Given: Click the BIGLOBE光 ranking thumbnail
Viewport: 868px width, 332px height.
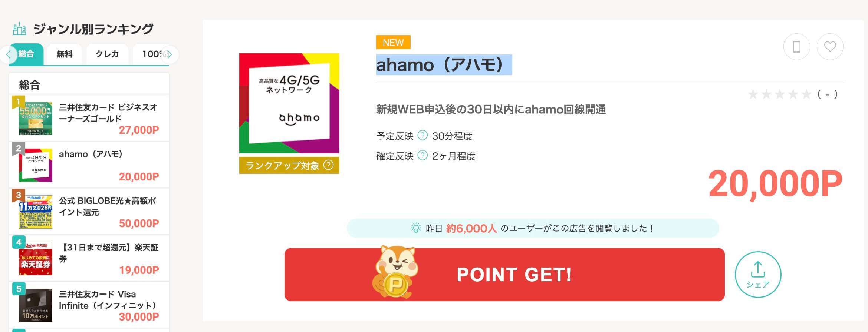Looking at the screenshot, I should (x=36, y=212).
